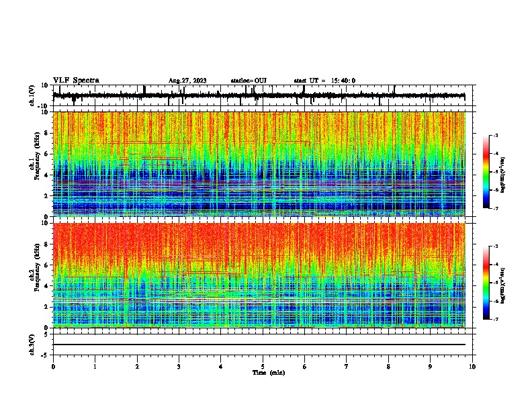This screenshot has width=532, height=411.
Task: Click the "start UT = 15:40: 0" label
Action: (324, 81)
